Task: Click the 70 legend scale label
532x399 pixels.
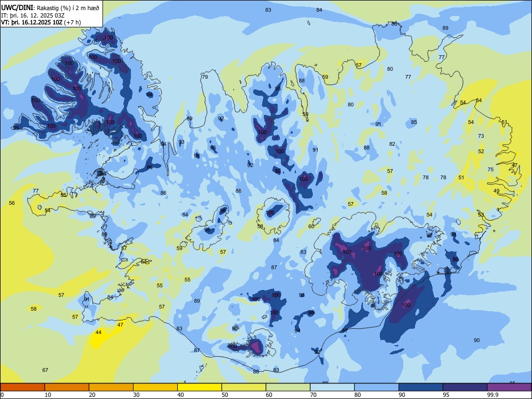Action: (x=313, y=395)
